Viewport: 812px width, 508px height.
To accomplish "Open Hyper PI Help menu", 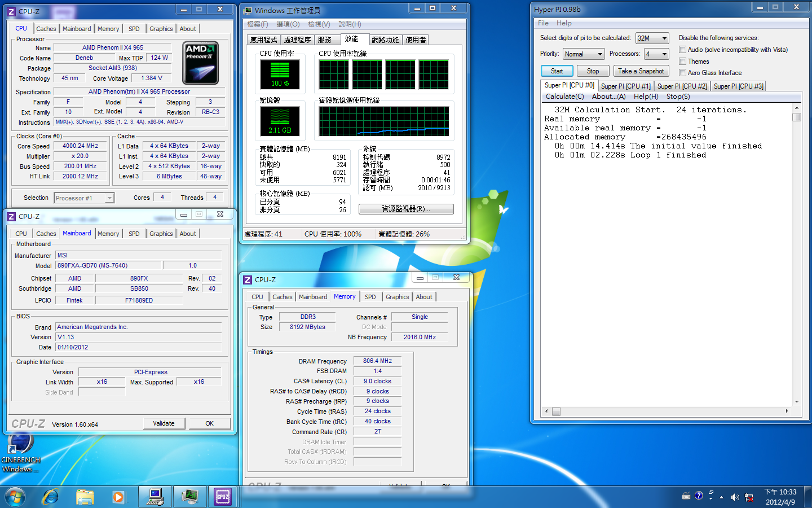I will [x=564, y=23].
